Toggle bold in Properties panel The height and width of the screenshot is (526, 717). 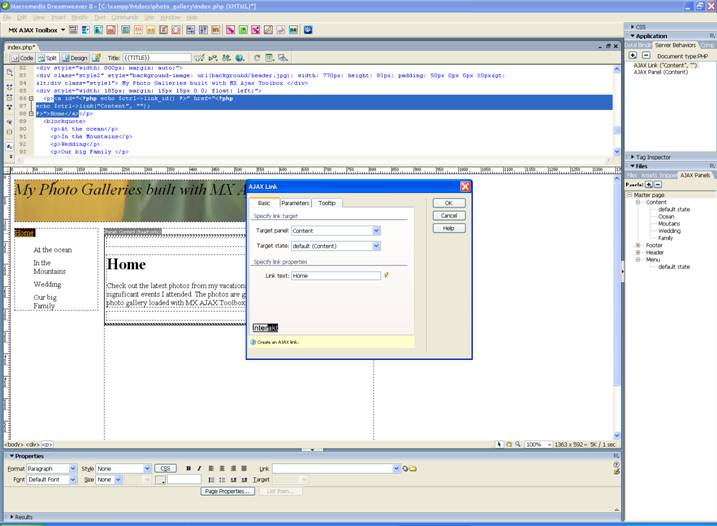[188, 468]
